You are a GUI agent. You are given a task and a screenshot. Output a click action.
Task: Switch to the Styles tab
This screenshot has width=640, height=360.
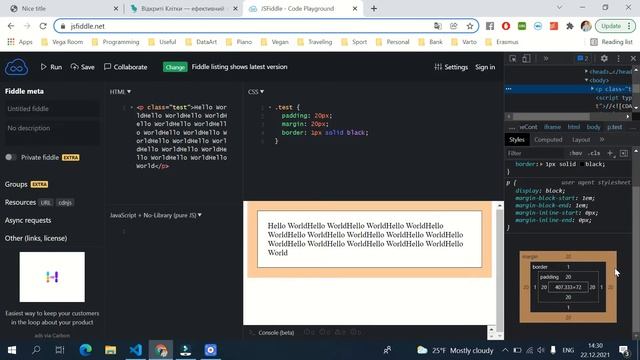tap(517, 140)
